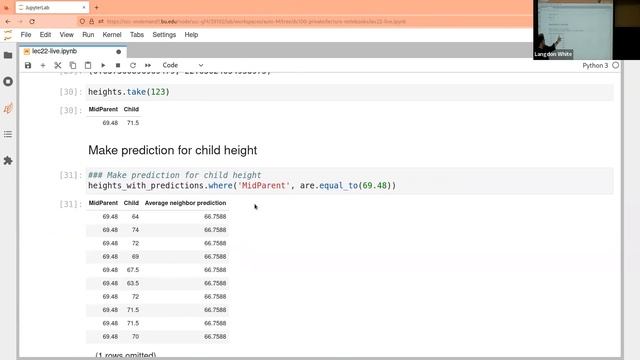Close the JupyterLab browser tab
Image resolution: width=640 pixels, height=360 pixels.
coord(84,7)
